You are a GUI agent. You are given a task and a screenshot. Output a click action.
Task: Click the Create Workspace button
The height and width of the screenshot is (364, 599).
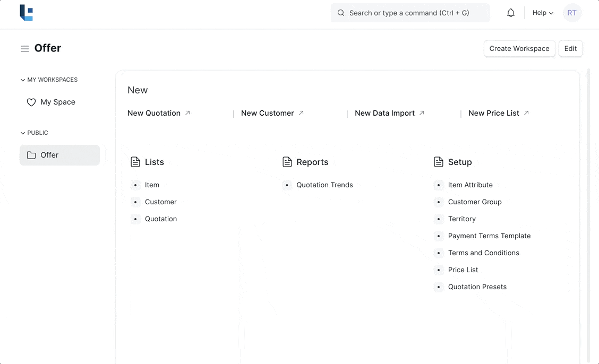[x=519, y=48]
